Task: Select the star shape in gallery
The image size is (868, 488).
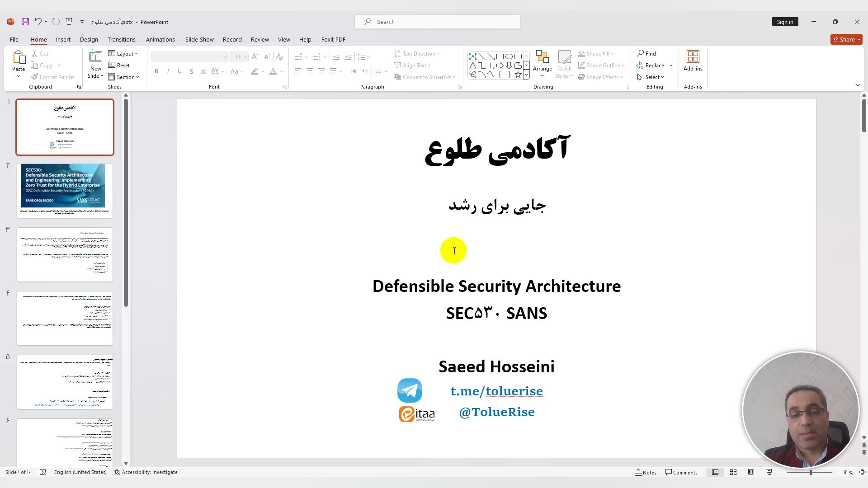Action: 518,75
